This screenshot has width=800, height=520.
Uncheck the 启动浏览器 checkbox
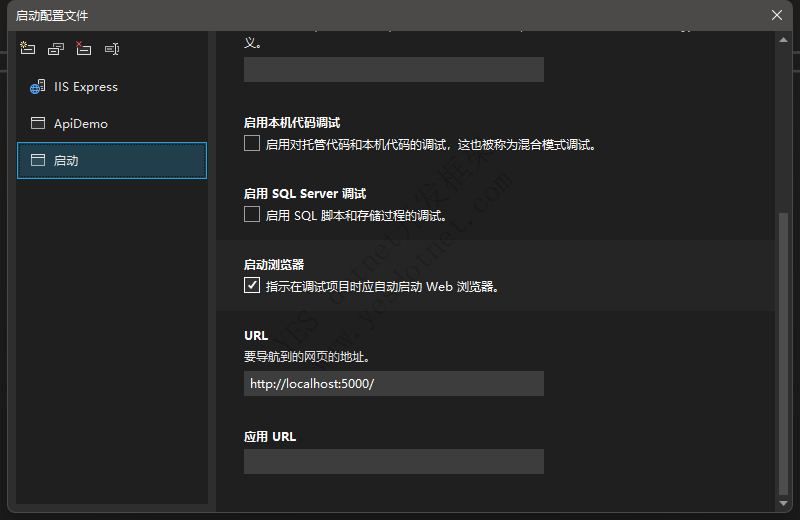click(x=252, y=286)
